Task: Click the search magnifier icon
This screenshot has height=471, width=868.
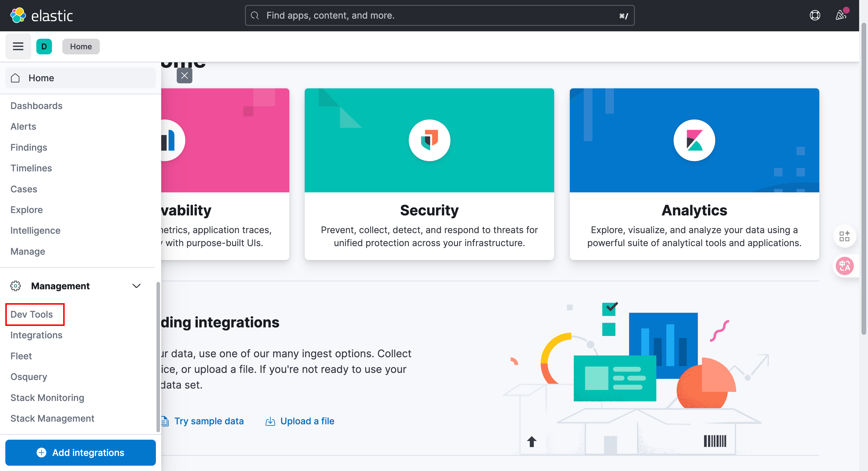Action: click(255, 15)
